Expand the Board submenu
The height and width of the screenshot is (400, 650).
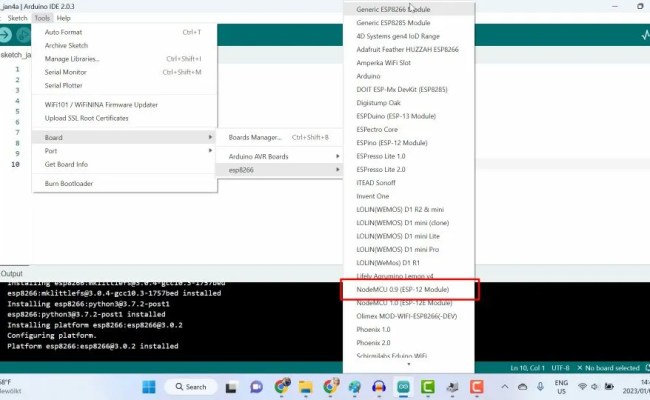coord(124,137)
